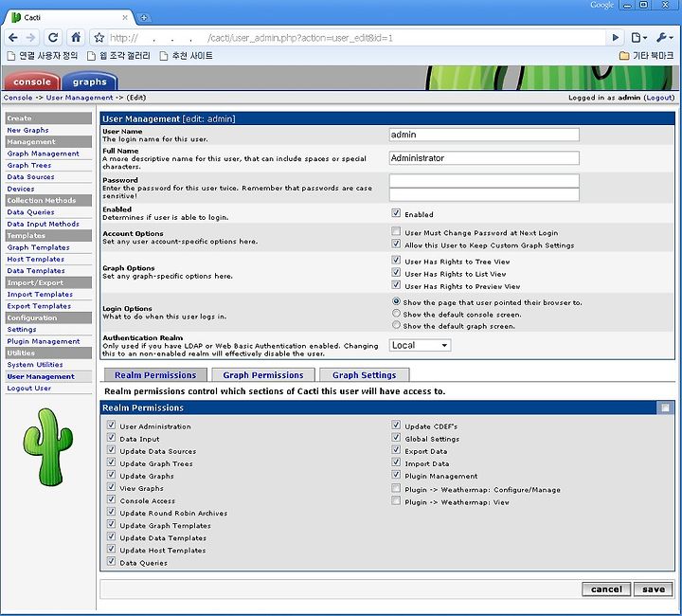Open the Realm Permissions tab
Screen dimensions: 682x616
155,375
